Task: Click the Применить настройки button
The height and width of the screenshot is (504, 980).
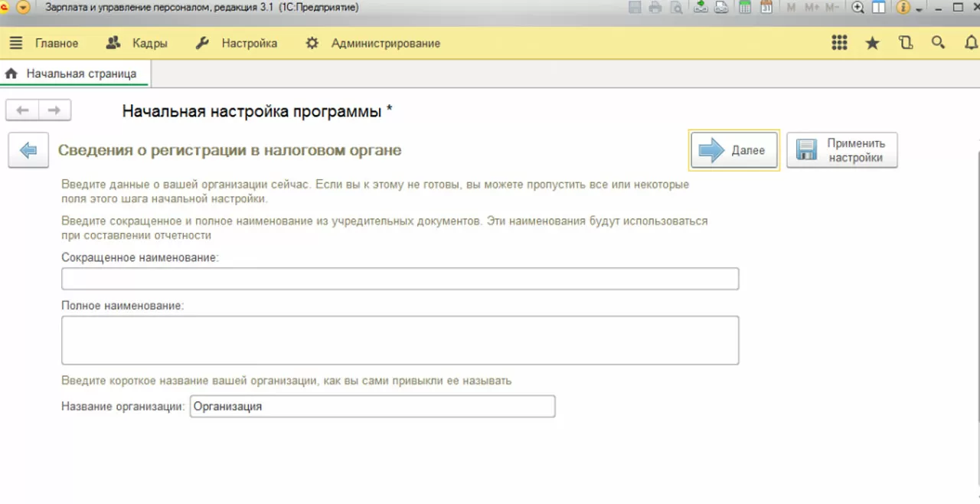Action: point(842,150)
